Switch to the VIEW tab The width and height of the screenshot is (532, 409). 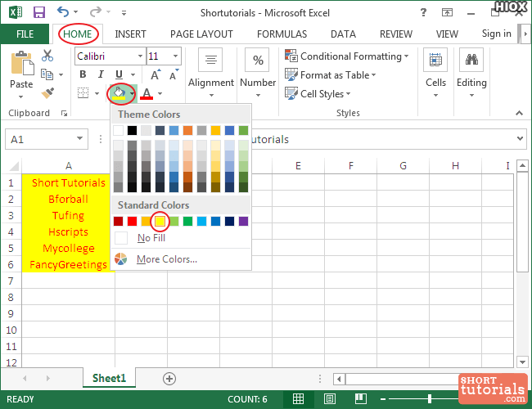447,34
